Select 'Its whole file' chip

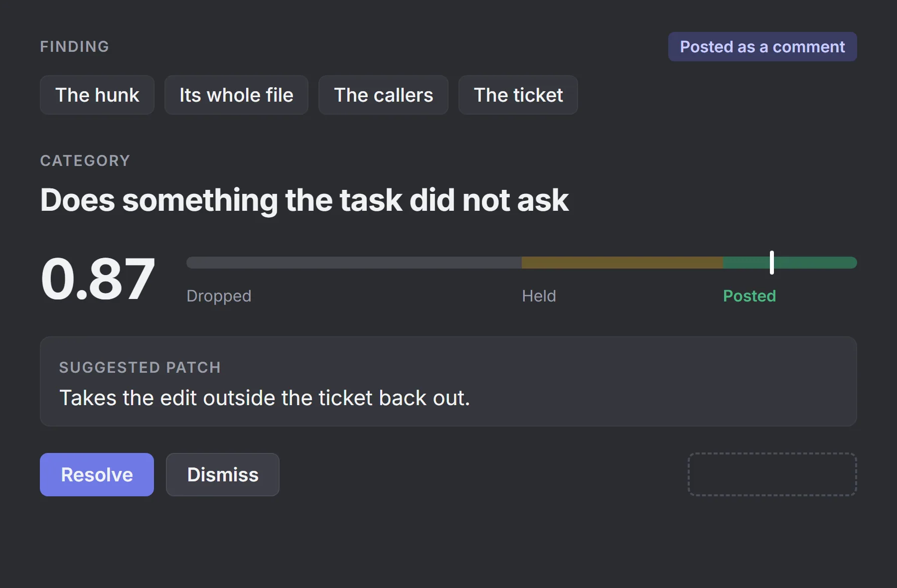tap(236, 95)
